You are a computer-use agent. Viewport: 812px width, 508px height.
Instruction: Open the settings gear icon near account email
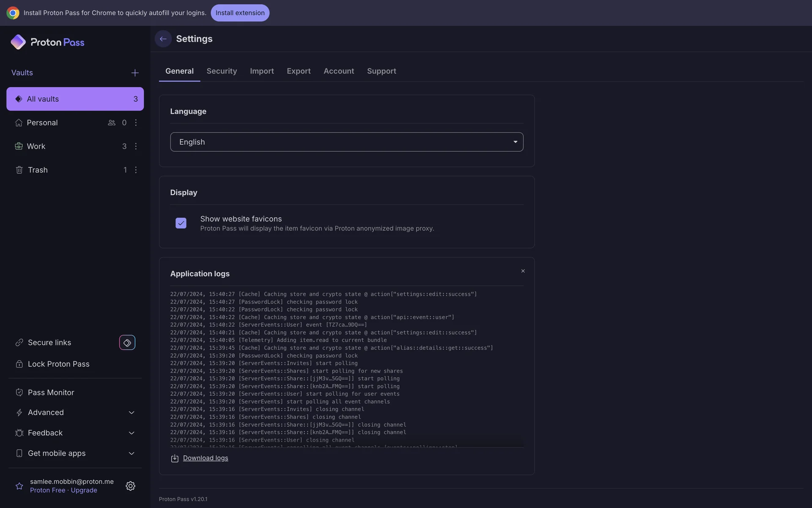(130, 486)
